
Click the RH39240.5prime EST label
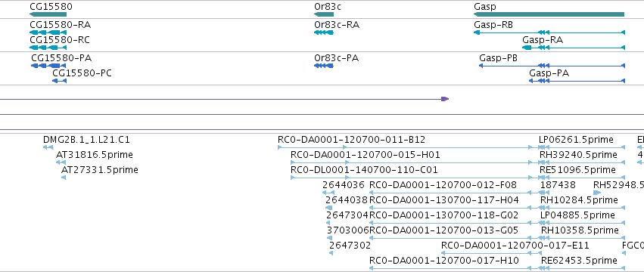578,155
